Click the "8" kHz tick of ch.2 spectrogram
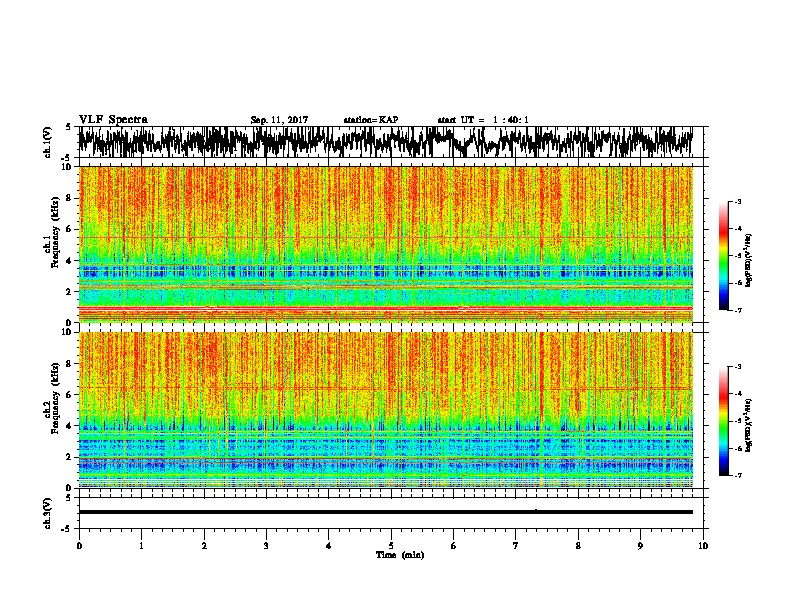 click(70, 364)
